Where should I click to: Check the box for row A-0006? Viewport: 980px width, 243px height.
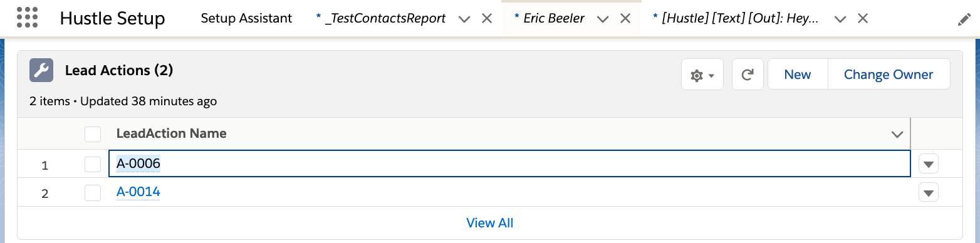tap(93, 164)
